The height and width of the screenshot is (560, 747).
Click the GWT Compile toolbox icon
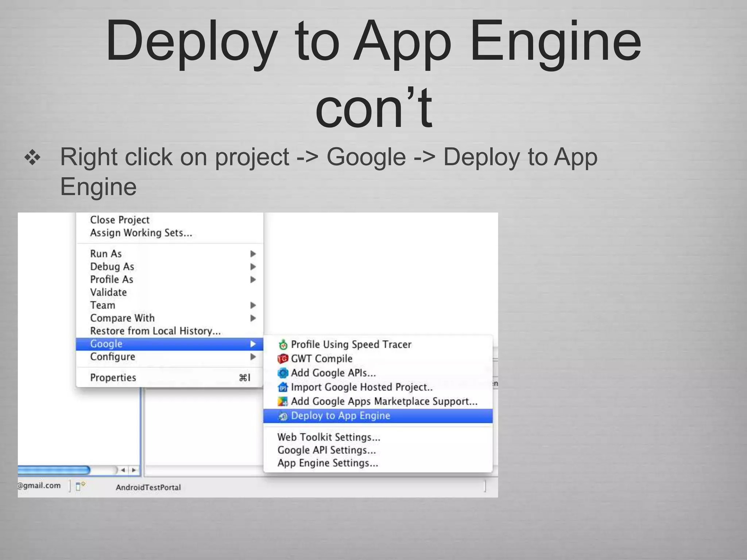tap(283, 359)
